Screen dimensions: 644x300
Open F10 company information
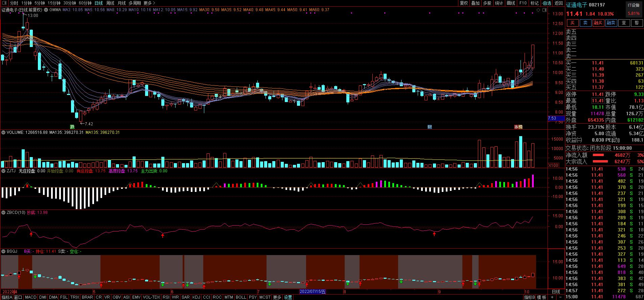[523, 3]
